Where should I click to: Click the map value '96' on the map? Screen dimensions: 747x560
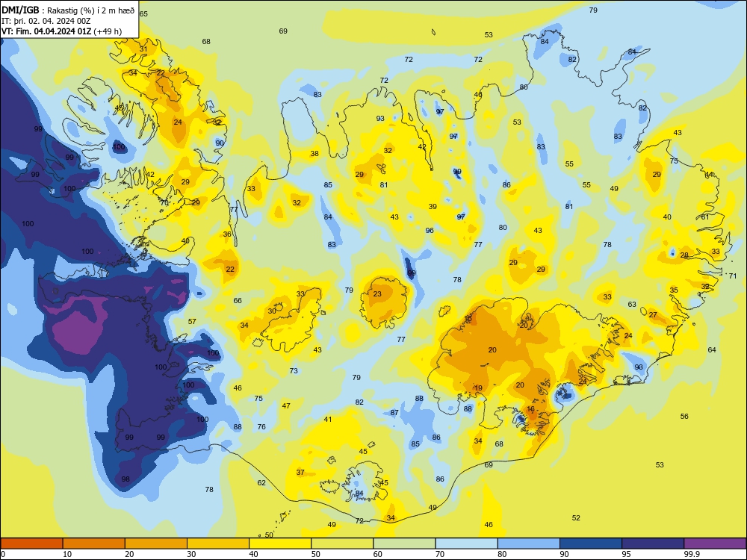430,231
